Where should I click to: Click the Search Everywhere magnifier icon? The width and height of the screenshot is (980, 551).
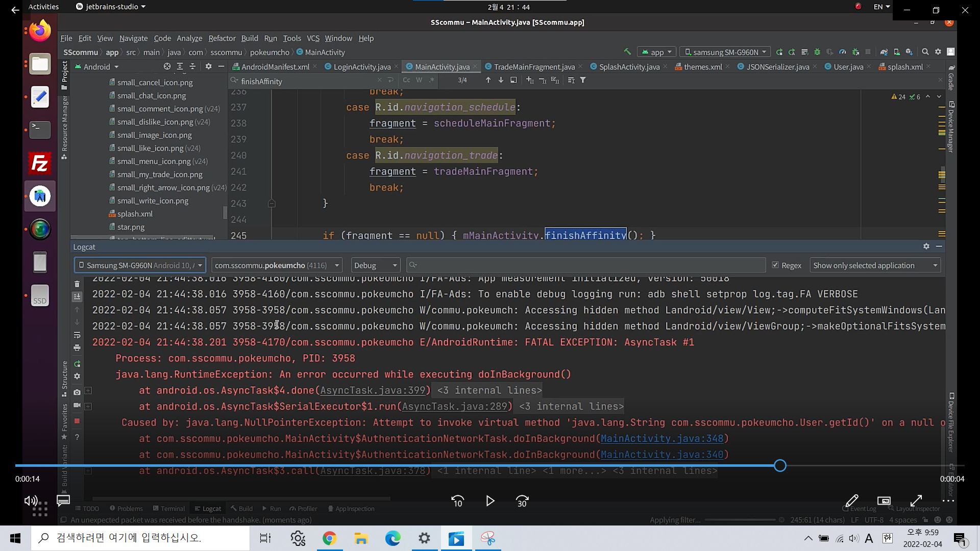click(925, 52)
